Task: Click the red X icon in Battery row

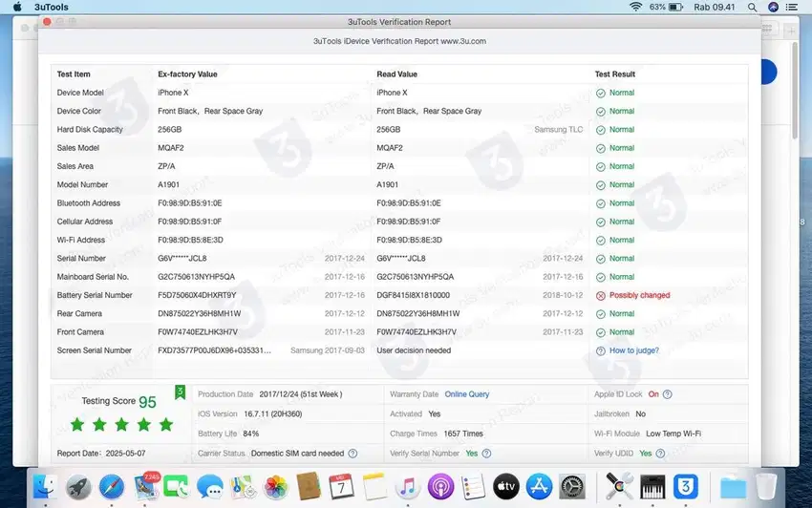Action: click(x=601, y=296)
